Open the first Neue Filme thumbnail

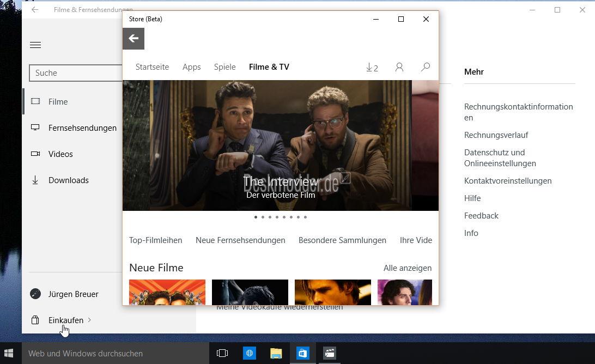click(x=167, y=292)
